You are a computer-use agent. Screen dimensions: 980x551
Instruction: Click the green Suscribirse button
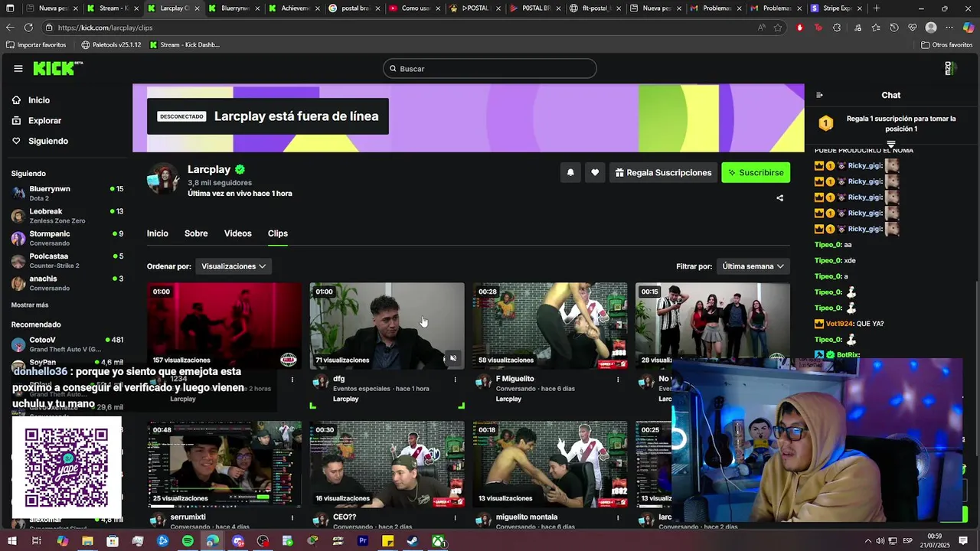[x=756, y=173]
